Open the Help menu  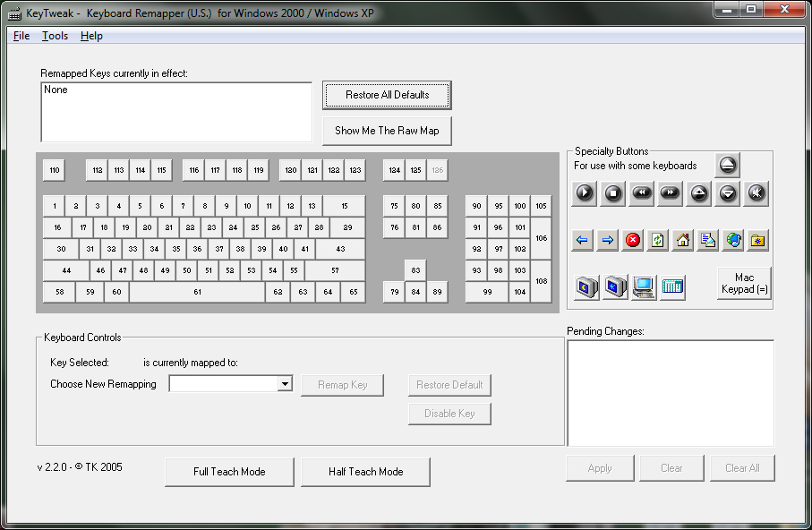coord(91,36)
